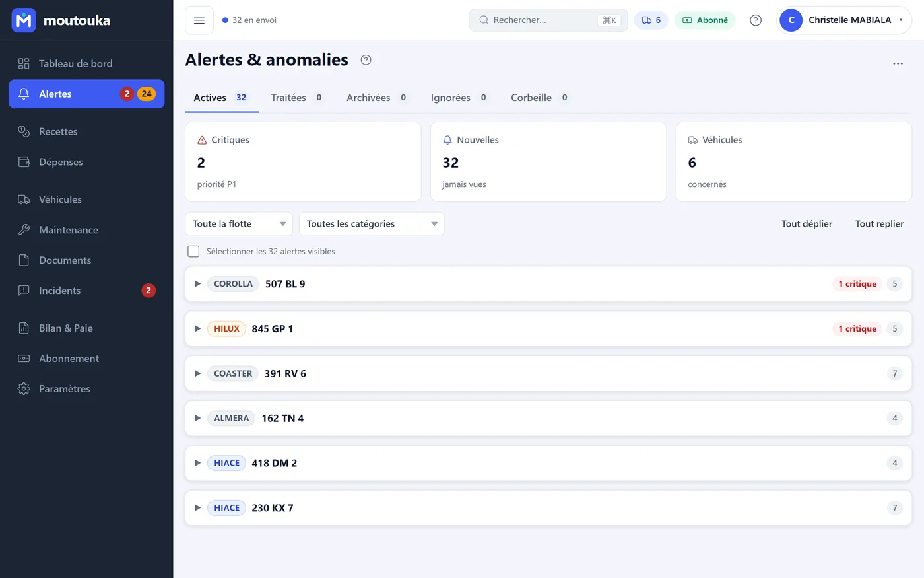This screenshot has width=924, height=578.
Task: Open Véhicules truck icon in sidebar
Action: (24, 199)
